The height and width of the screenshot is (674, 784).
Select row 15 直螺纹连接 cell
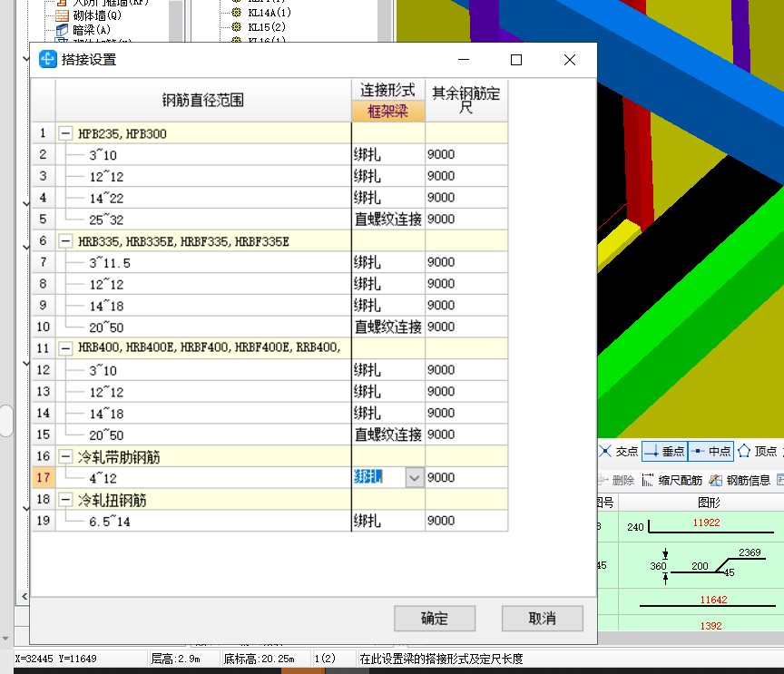388,435
